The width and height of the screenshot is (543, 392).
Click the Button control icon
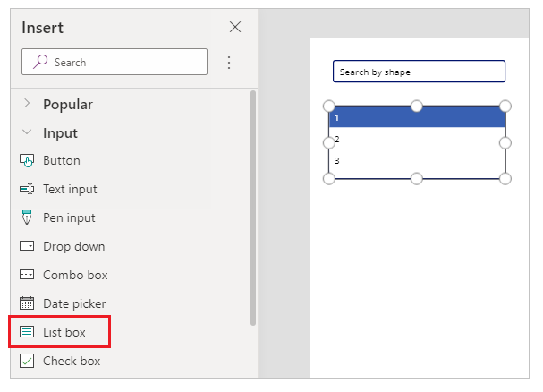click(x=27, y=160)
